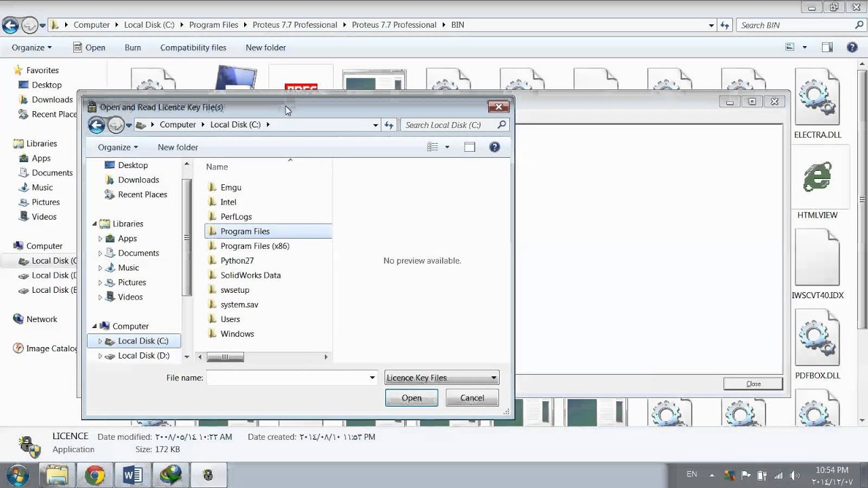This screenshot has height=488, width=868.
Task: Click Close button in the background licence window
Action: click(x=753, y=384)
